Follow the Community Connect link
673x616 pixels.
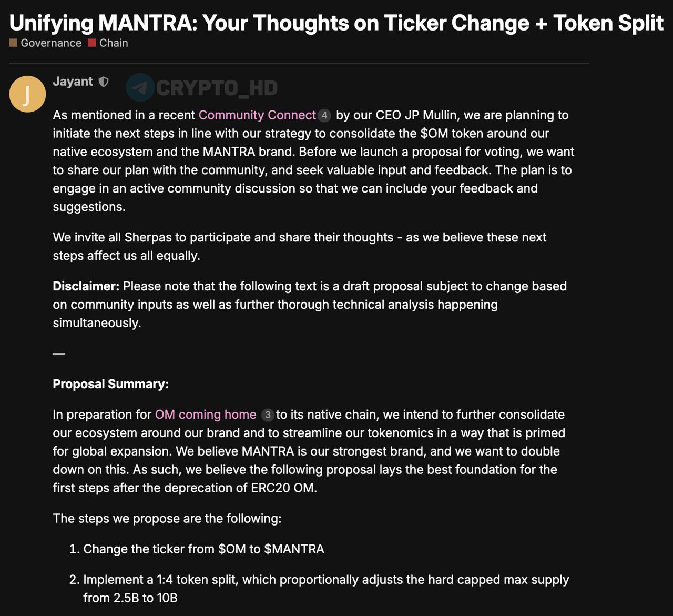tap(257, 115)
